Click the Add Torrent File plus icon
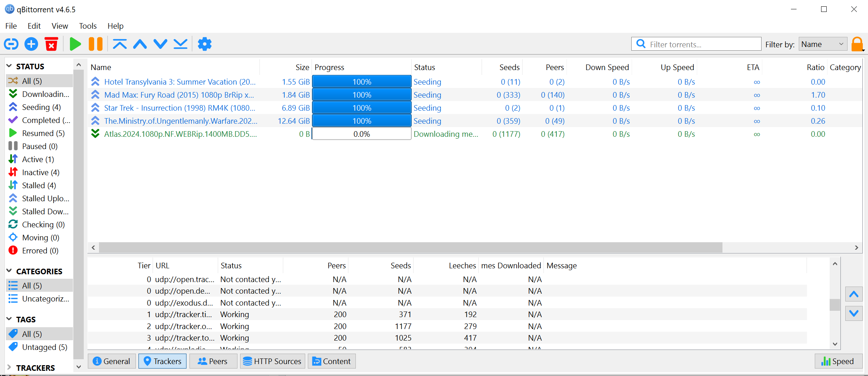The width and height of the screenshot is (868, 376). (x=31, y=44)
